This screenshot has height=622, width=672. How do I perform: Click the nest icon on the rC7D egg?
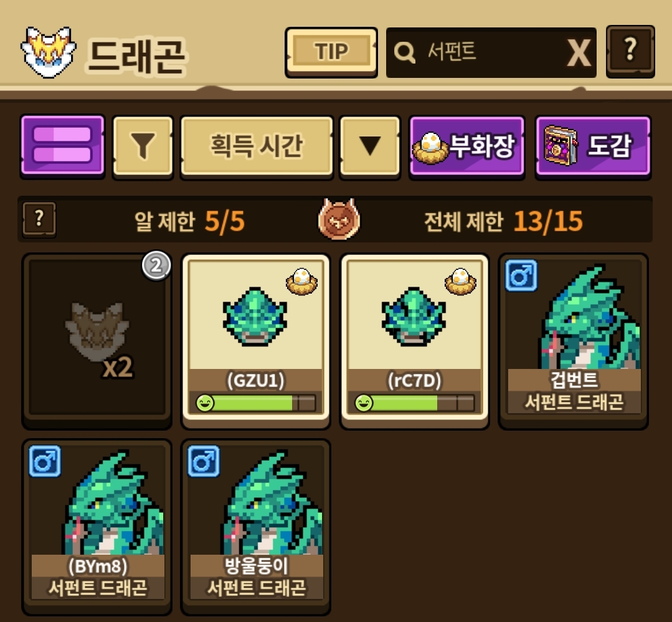[460, 282]
